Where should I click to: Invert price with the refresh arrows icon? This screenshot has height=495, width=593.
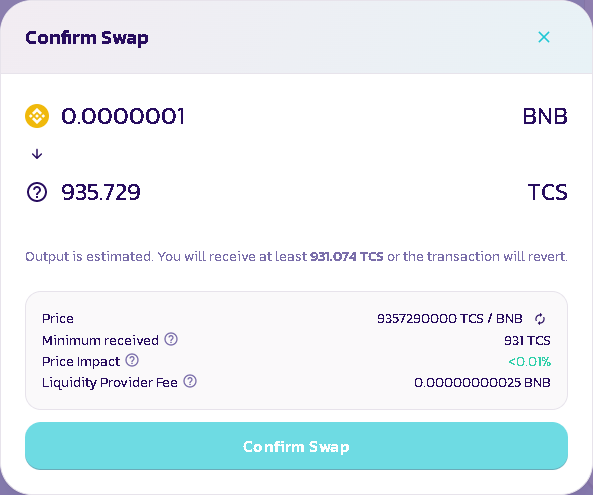(540, 319)
